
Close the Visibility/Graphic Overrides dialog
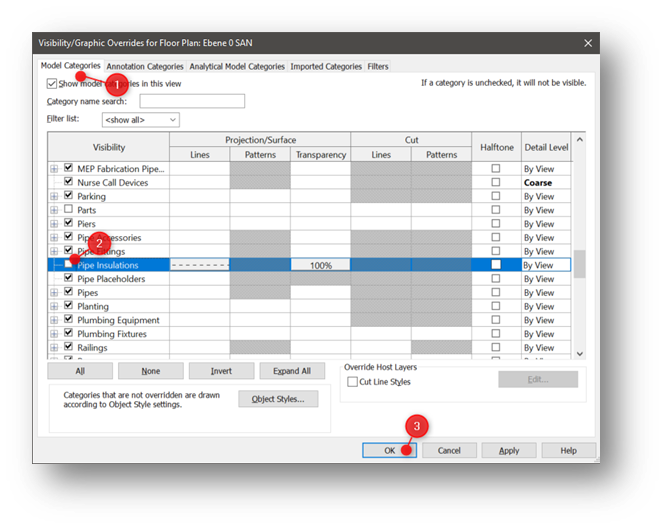click(x=588, y=43)
